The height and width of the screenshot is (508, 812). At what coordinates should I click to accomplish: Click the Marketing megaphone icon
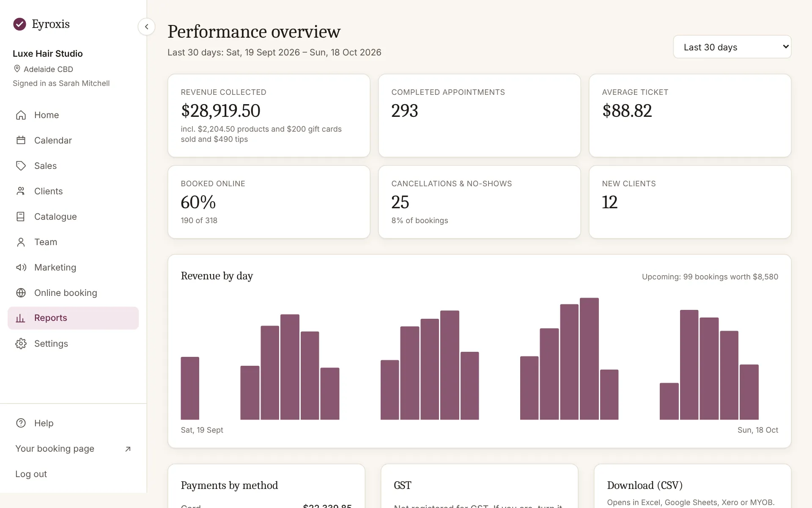pos(21,267)
